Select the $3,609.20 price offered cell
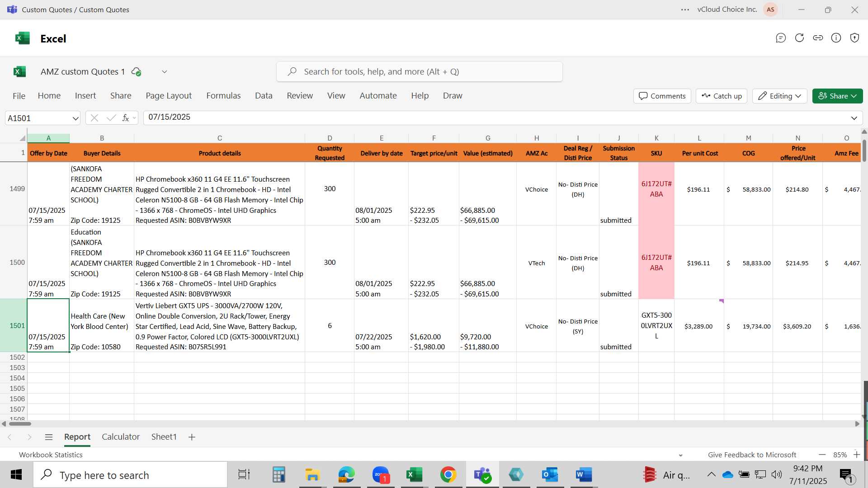Viewport: 868px width, 488px height. [797, 326]
